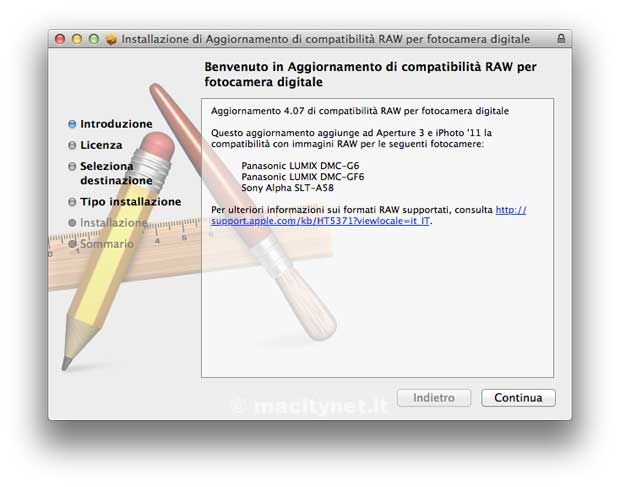
Task: Click the bullet beside Sommario
Action: coord(72,244)
